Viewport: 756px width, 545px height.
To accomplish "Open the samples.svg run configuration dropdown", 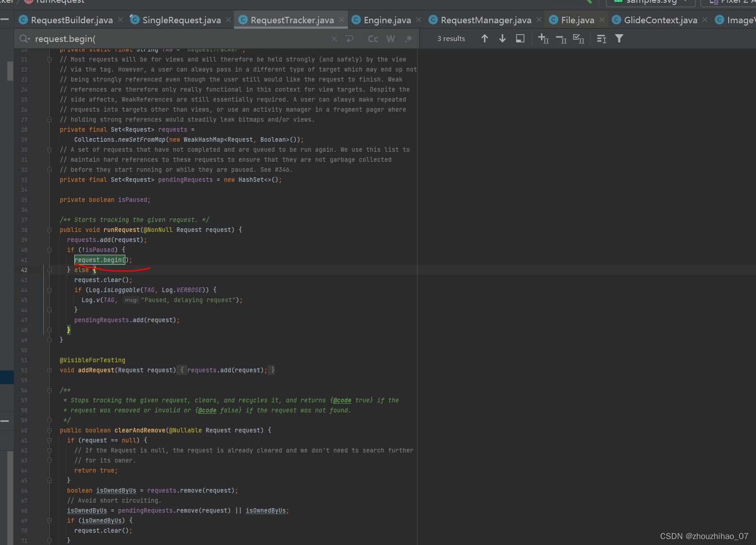I will pyautogui.click(x=650, y=2).
